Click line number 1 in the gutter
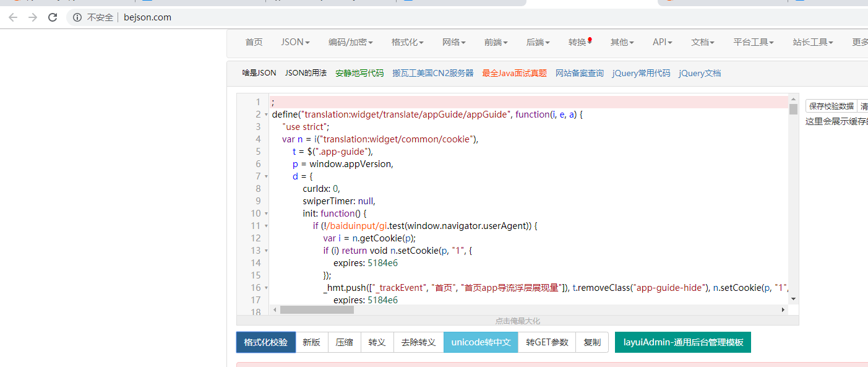This screenshot has width=868, height=367. pos(258,102)
